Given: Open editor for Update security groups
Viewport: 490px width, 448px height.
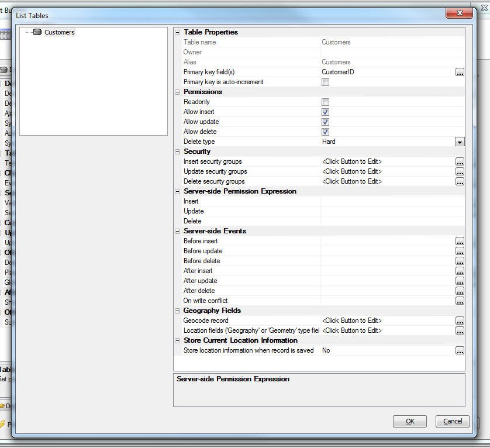Looking at the screenshot, I should pyautogui.click(x=460, y=172).
